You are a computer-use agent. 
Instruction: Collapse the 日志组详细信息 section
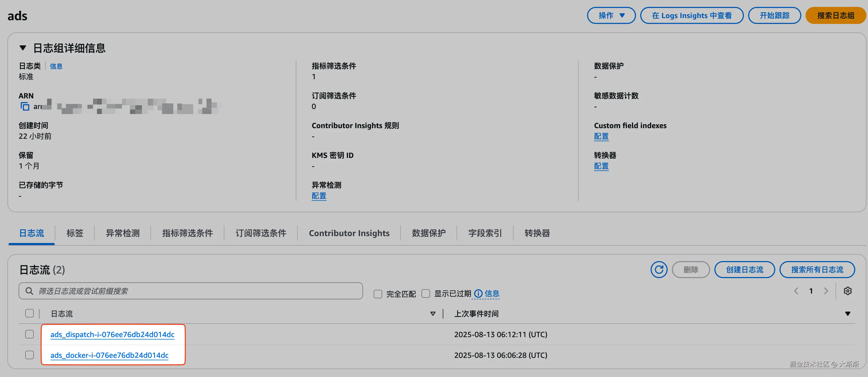pyautogui.click(x=23, y=48)
